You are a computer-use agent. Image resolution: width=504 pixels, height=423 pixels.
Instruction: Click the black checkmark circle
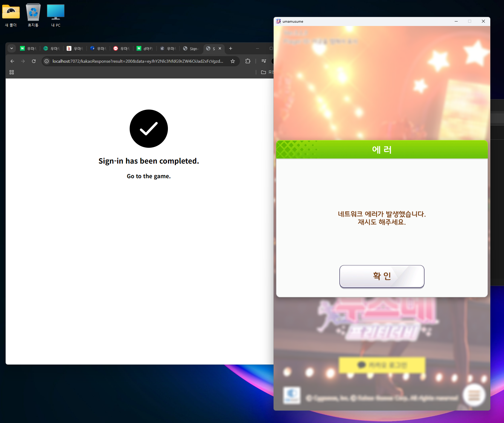click(x=149, y=129)
